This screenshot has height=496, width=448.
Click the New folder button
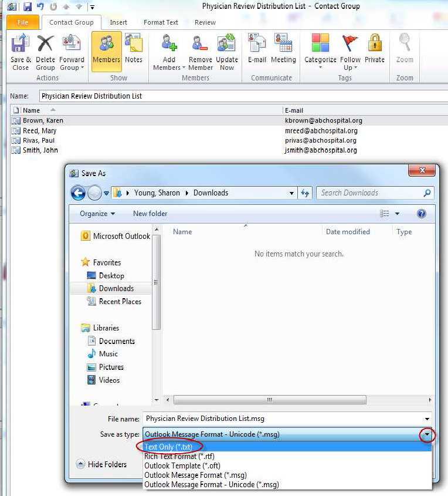tap(150, 214)
